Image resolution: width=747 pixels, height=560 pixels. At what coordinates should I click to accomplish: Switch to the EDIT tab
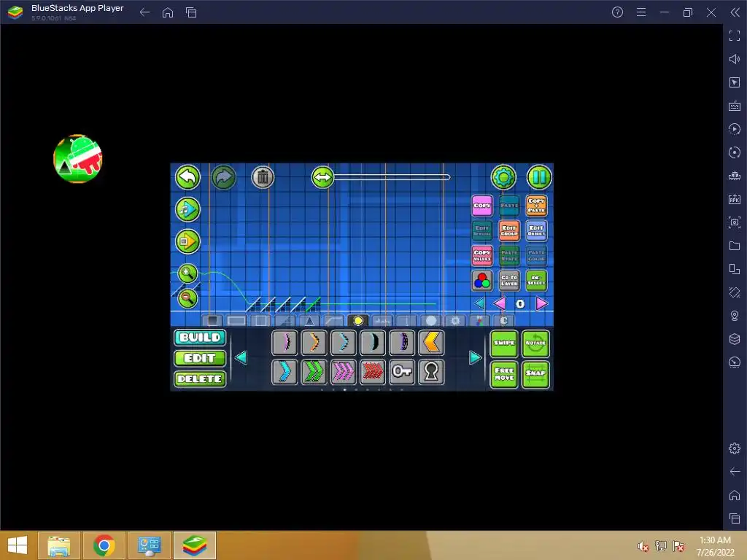click(200, 358)
